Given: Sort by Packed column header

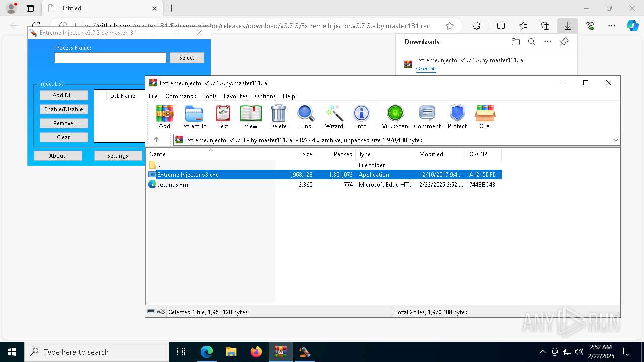Looking at the screenshot, I should tap(336, 154).
